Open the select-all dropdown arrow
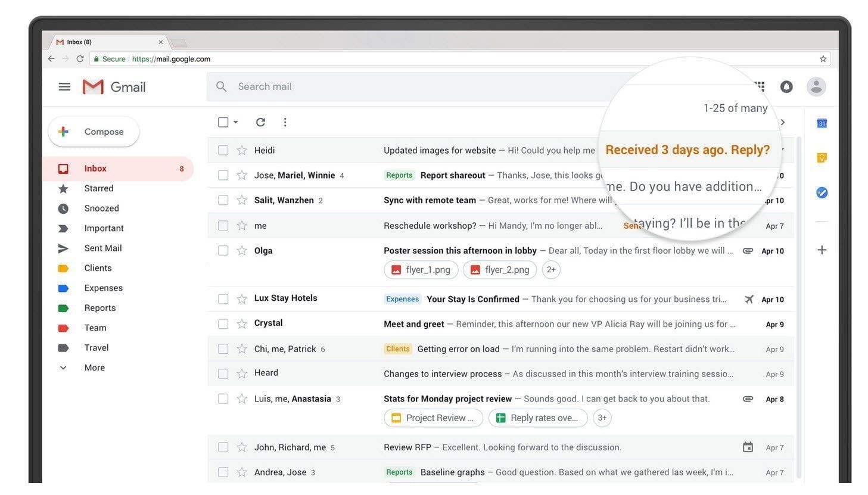The width and height of the screenshot is (868, 495). tap(236, 122)
